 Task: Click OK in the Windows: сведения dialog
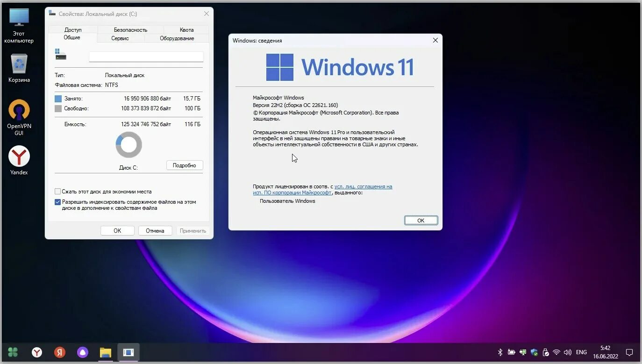421,221
